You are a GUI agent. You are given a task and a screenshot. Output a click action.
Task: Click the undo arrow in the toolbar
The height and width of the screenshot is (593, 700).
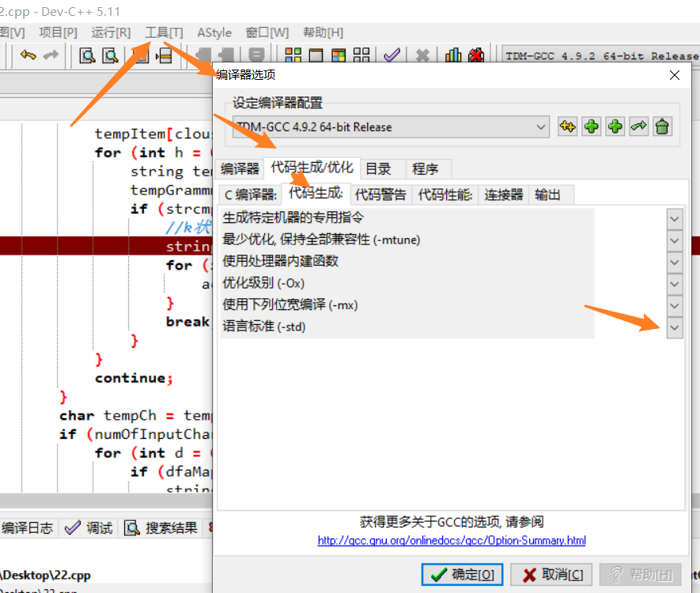(x=26, y=56)
